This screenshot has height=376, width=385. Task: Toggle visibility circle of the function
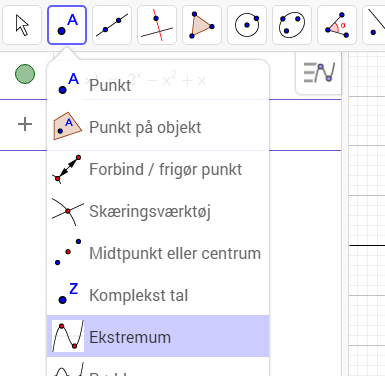pos(25,74)
